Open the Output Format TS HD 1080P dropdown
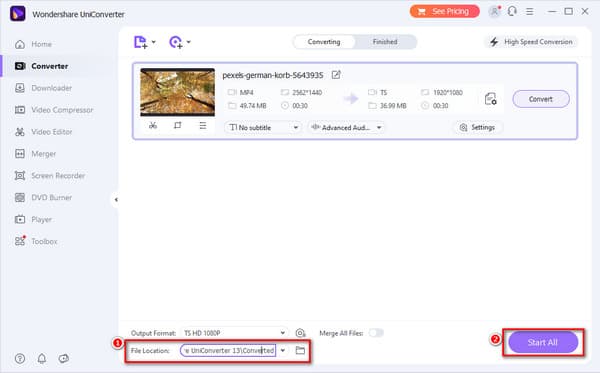The width and height of the screenshot is (600, 373). coord(235,333)
